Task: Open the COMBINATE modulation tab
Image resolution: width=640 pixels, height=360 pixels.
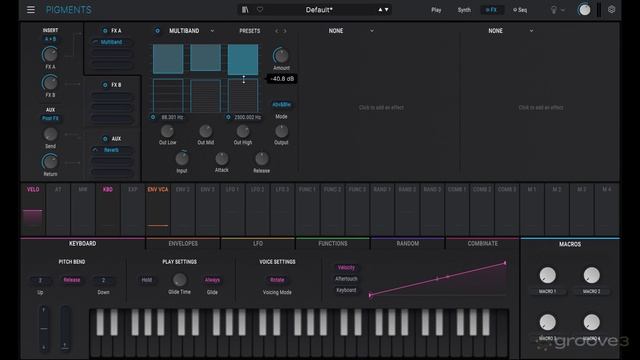Action: (482, 244)
